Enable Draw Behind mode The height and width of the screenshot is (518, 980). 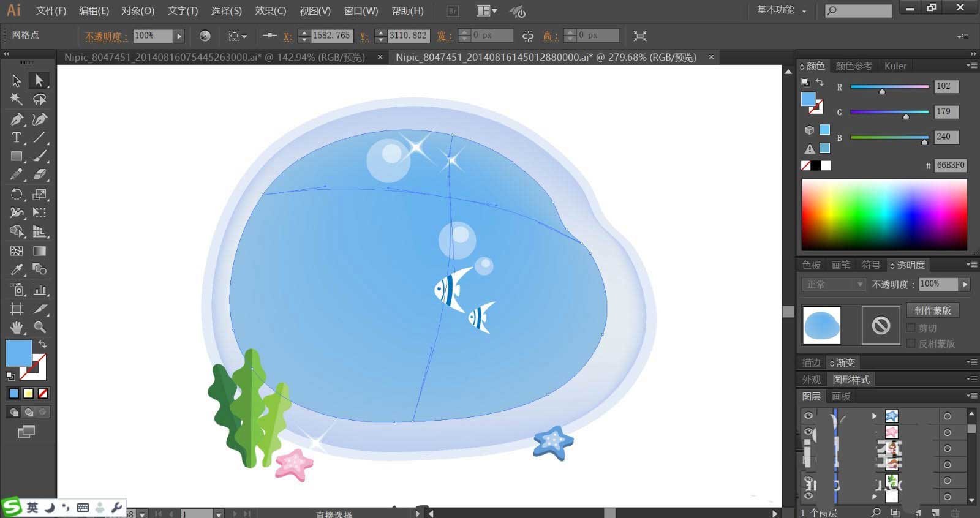[x=28, y=412]
